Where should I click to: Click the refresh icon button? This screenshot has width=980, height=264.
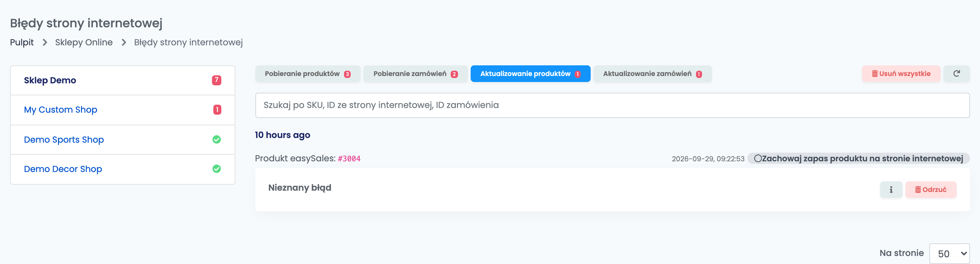point(956,73)
